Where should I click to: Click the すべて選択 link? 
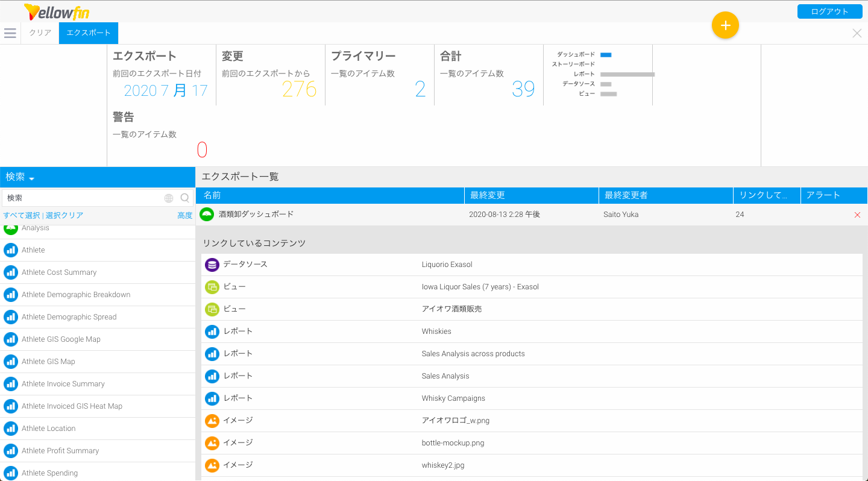click(21, 216)
